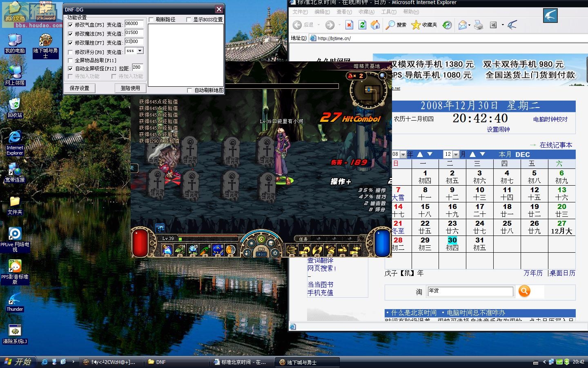Click the 气血 value field 06000
This screenshot has height=368, width=588.
(134, 24)
